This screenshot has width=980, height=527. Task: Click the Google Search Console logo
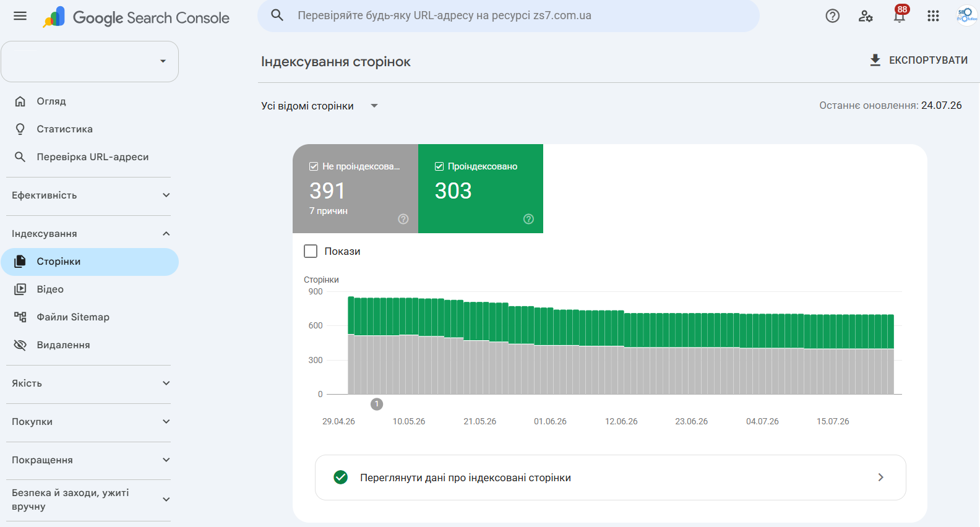[x=136, y=17]
